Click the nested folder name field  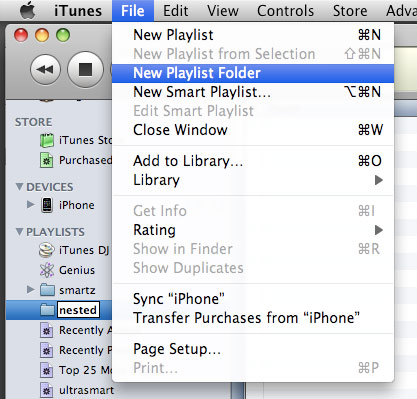pos(78,310)
